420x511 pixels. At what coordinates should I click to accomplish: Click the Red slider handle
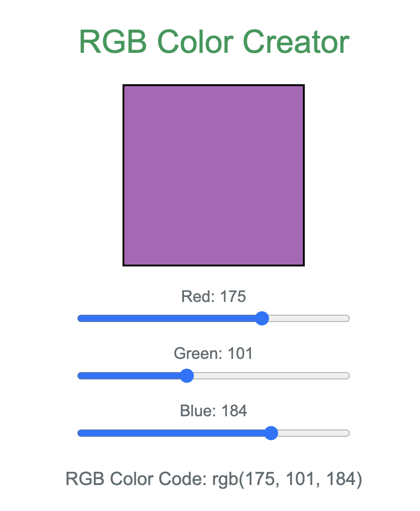(x=261, y=318)
